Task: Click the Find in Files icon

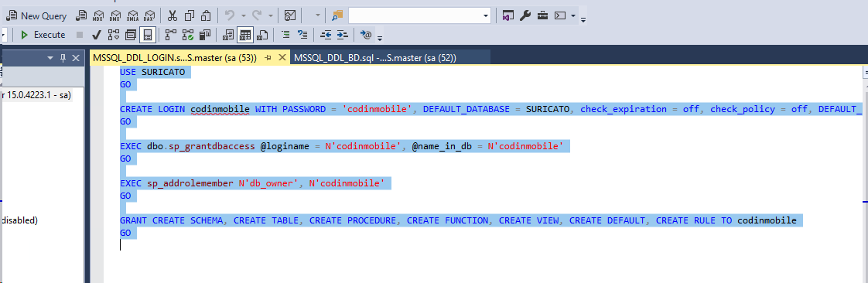Action: (x=337, y=16)
